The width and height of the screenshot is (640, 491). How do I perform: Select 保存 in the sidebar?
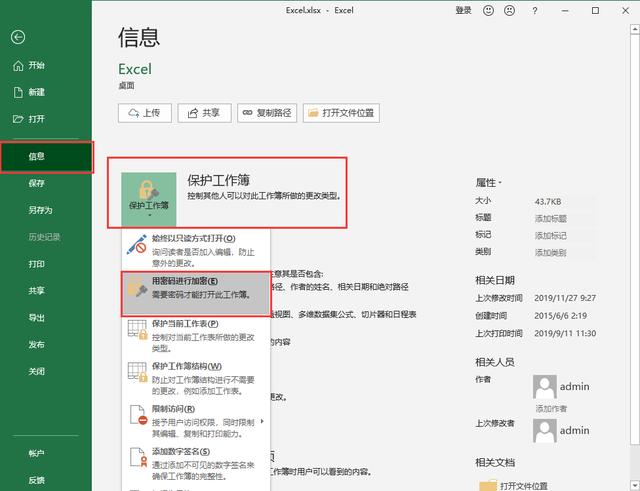(x=47, y=183)
